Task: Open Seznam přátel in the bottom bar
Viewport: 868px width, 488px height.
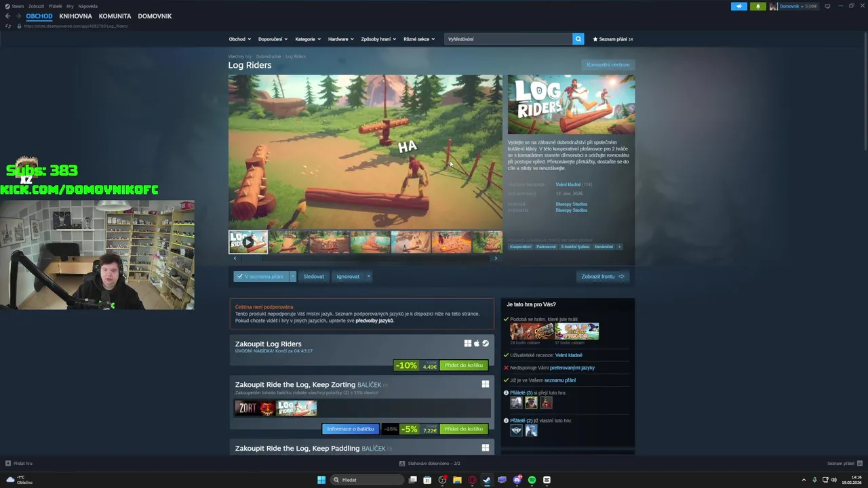Action: tap(844, 464)
